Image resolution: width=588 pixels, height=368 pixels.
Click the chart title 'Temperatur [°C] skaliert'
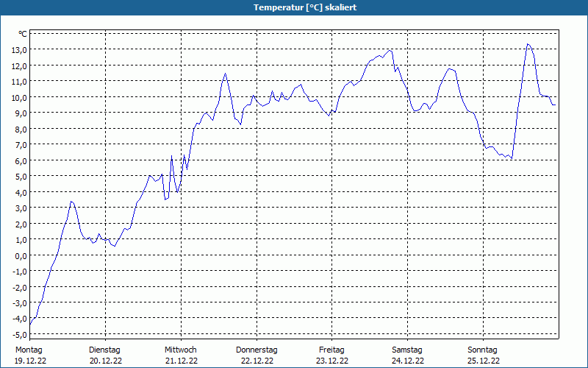pyautogui.click(x=305, y=7)
